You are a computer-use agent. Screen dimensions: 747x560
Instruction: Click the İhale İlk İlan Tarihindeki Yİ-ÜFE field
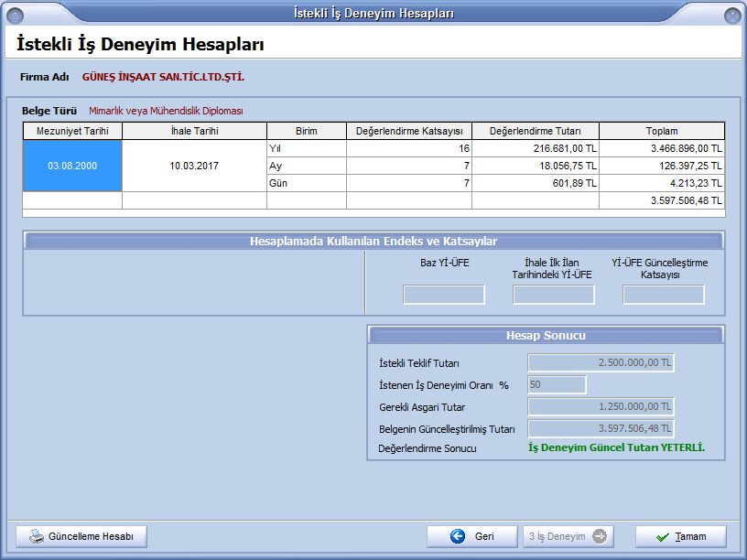(x=553, y=295)
